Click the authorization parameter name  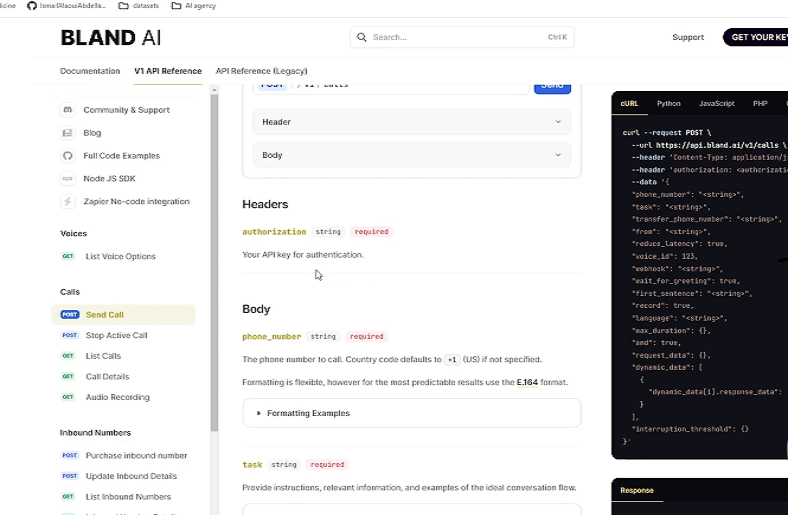click(274, 232)
